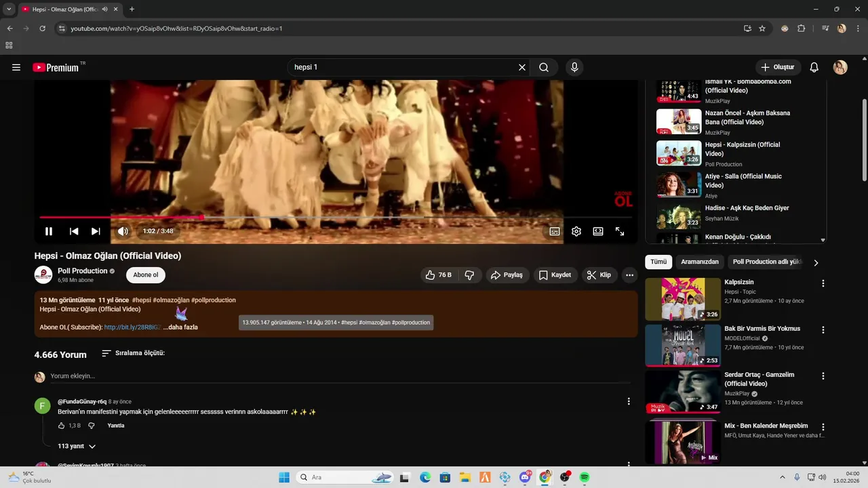Start voice search with microphone
The image size is (868, 488).
pyautogui.click(x=574, y=67)
